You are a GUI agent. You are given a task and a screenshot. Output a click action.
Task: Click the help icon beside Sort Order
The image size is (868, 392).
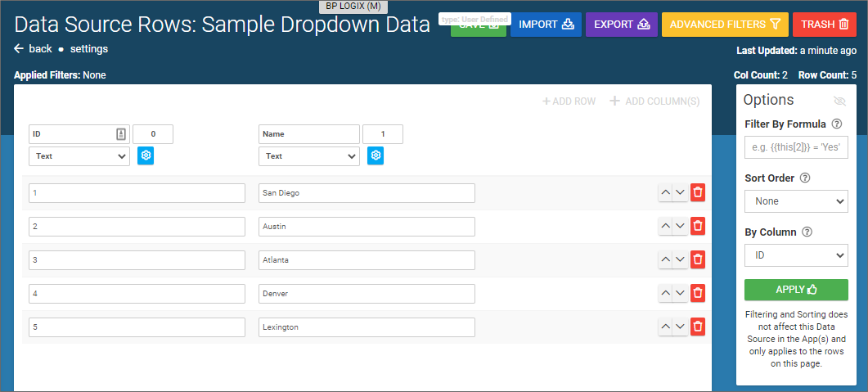click(804, 178)
